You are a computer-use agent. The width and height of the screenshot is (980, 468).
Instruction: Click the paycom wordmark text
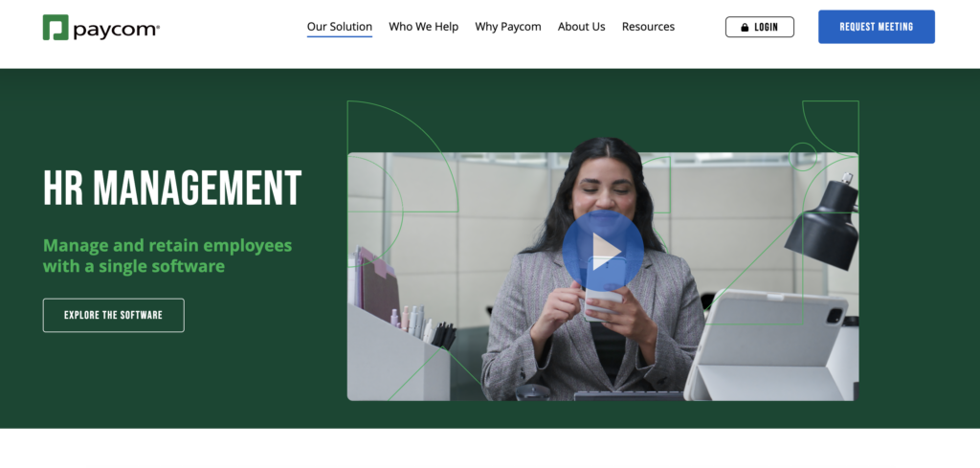[x=116, y=30]
